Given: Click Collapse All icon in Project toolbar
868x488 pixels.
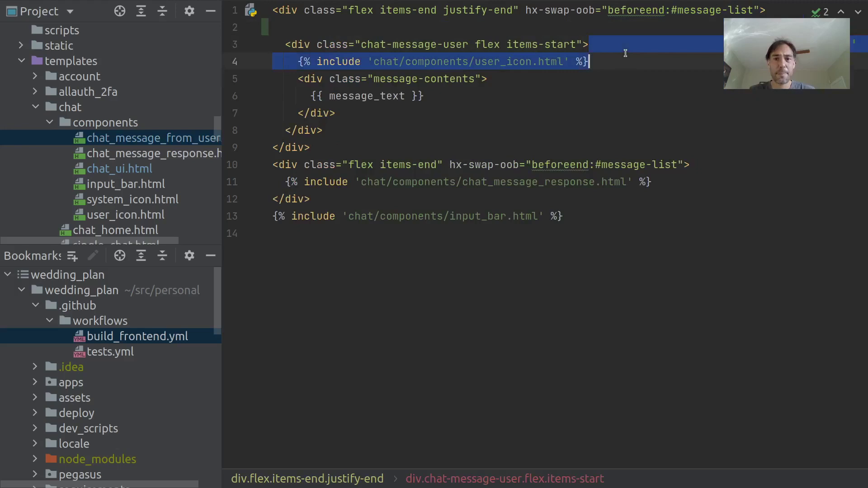Looking at the screenshot, I should click(x=162, y=11).
